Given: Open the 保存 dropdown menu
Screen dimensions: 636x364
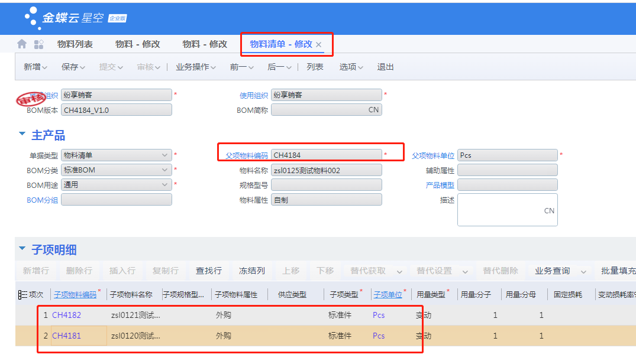Looking at the screenshot, I should coord(73,67).
